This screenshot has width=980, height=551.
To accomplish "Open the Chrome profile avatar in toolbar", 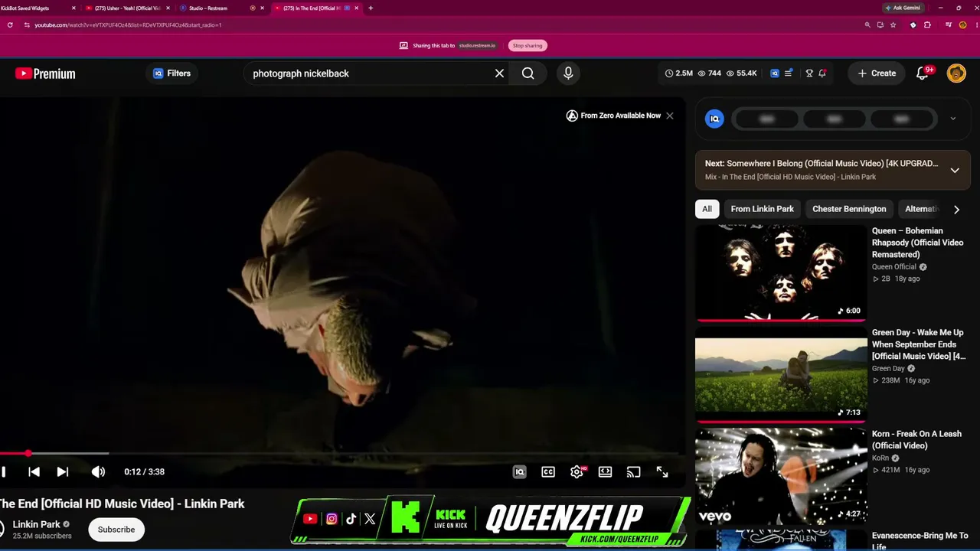I will pos(963,25).
